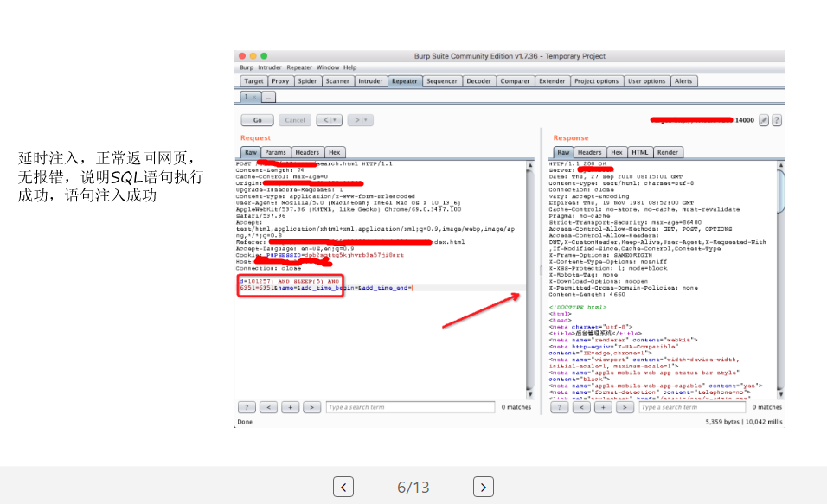Click request search next match button

(311, 407)
